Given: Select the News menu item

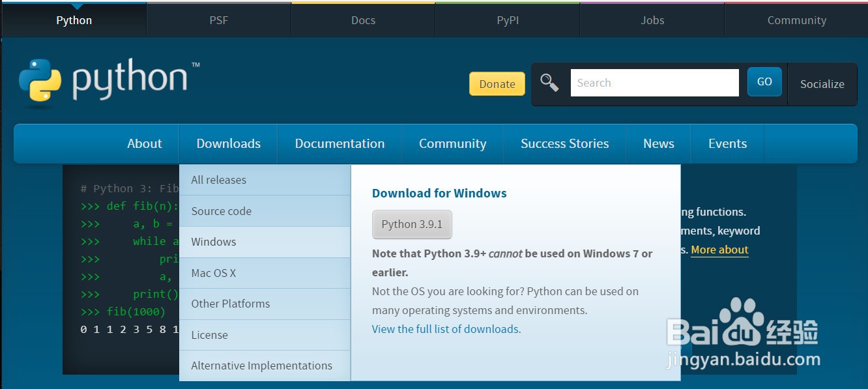Looking at the screenshot, I should coord(658,143).
